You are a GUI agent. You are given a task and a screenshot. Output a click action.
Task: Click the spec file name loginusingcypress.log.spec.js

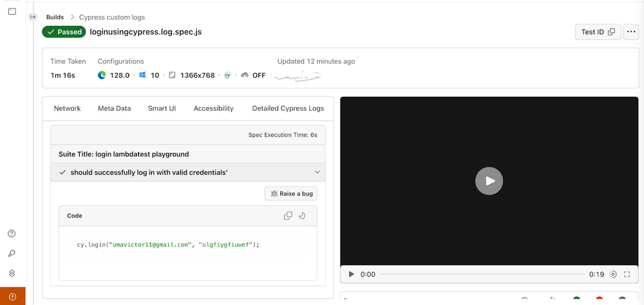[x=146, y=32]
